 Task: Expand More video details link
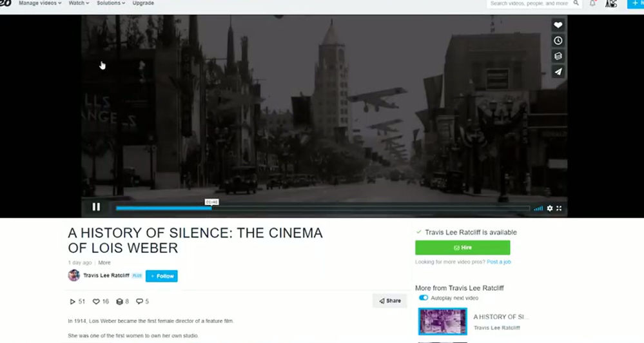104,262
